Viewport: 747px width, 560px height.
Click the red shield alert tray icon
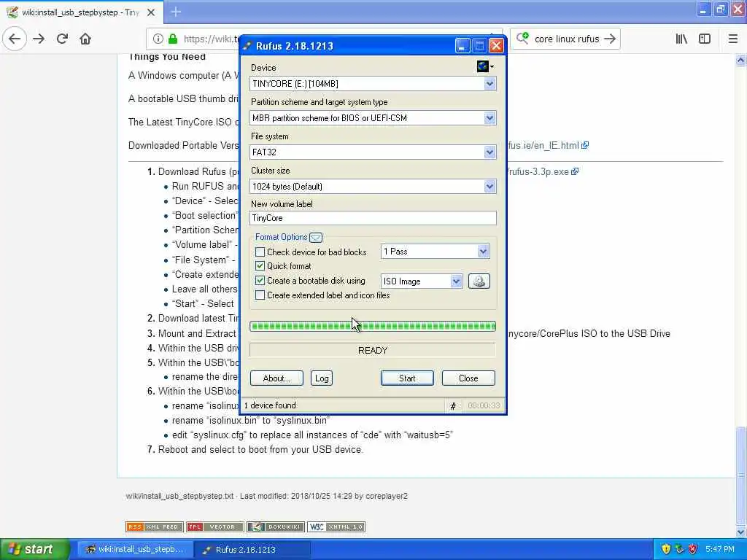693,549
